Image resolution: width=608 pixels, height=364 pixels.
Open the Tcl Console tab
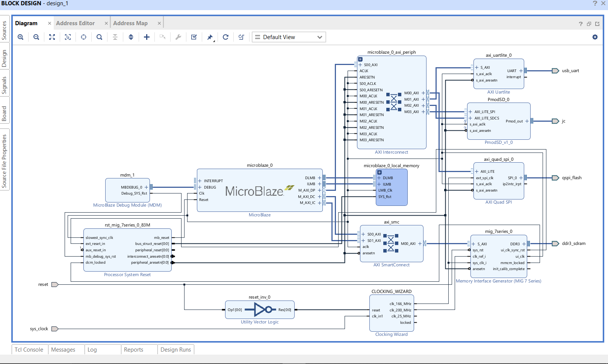(29, 350)
